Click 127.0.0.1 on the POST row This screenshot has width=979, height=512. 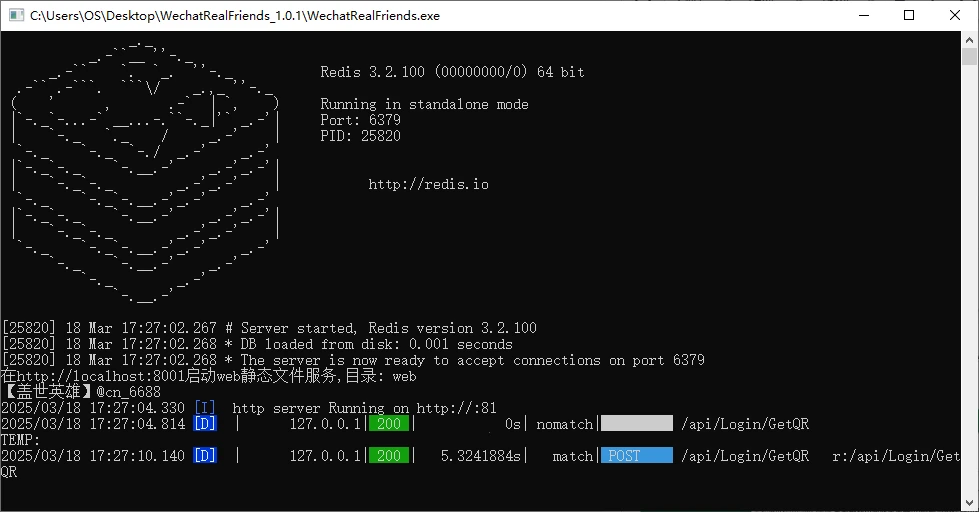tap(325, 456)
